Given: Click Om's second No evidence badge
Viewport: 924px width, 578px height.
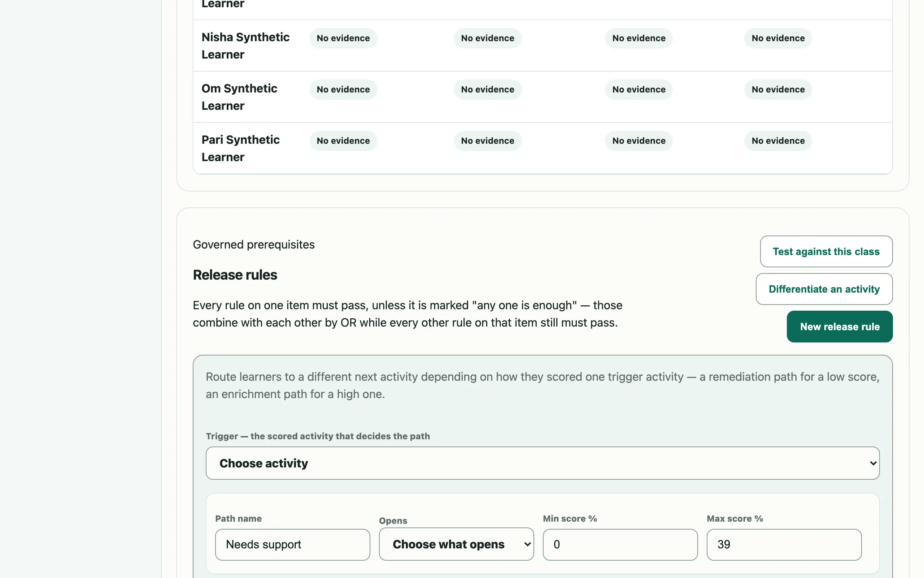Looking at the screenshot, I should [488, 90].
